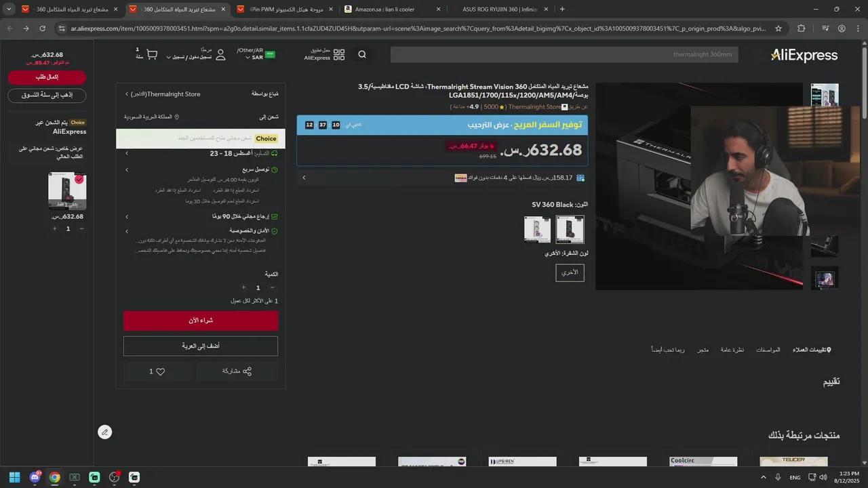Click the taskbar microphone icon

point(778,477)
